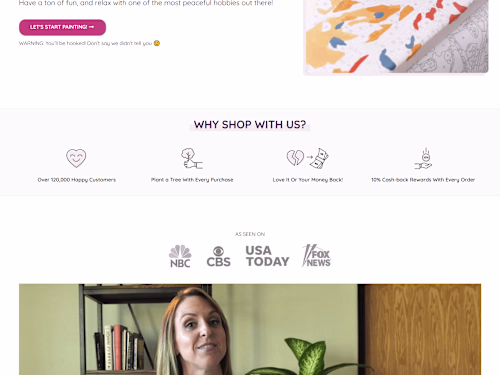Click the As Seen On label
The width and height of the screenshot is (500, 375).
(250, 234)
